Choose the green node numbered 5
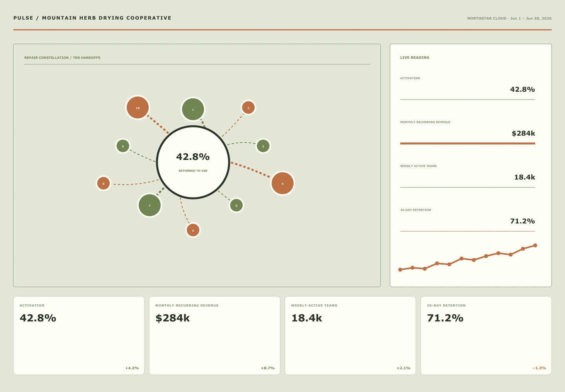Screen dimensions: 565x392 pos(236,205)
